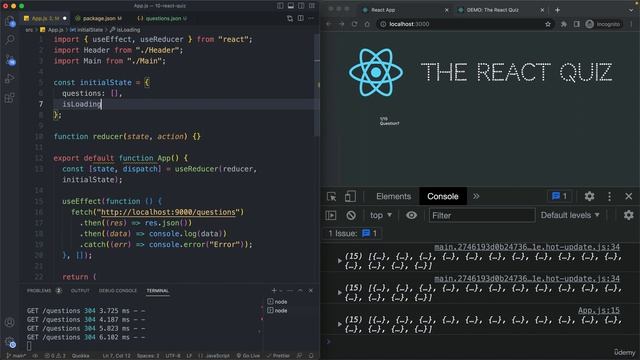Click Chrome home button
Viewport: 640px width, 360px height.
tap(367, 24)
